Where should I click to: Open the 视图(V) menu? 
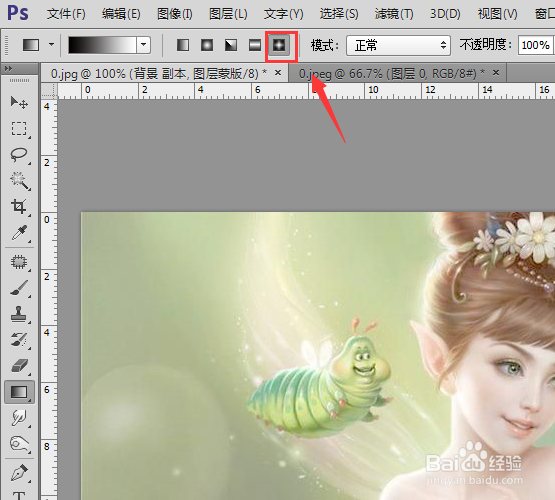498,14
